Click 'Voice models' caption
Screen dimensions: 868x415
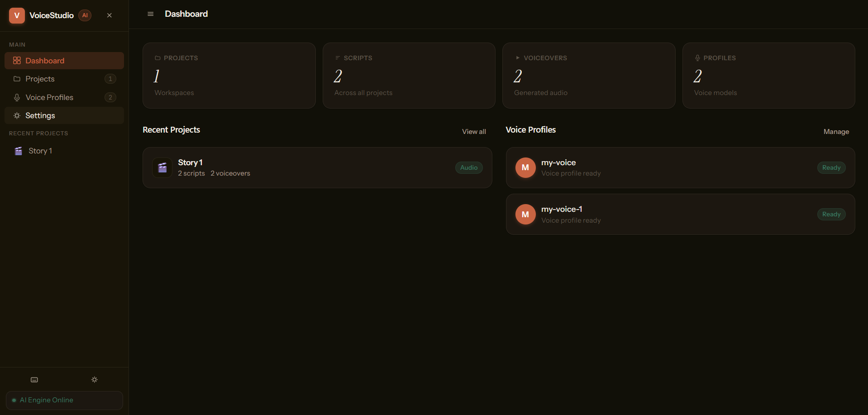[x=715, y=93]
